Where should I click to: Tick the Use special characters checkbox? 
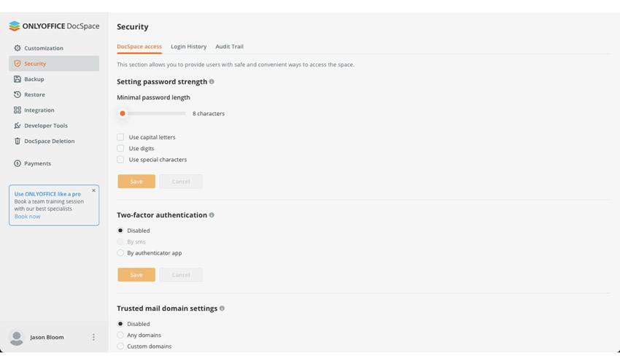120,160
